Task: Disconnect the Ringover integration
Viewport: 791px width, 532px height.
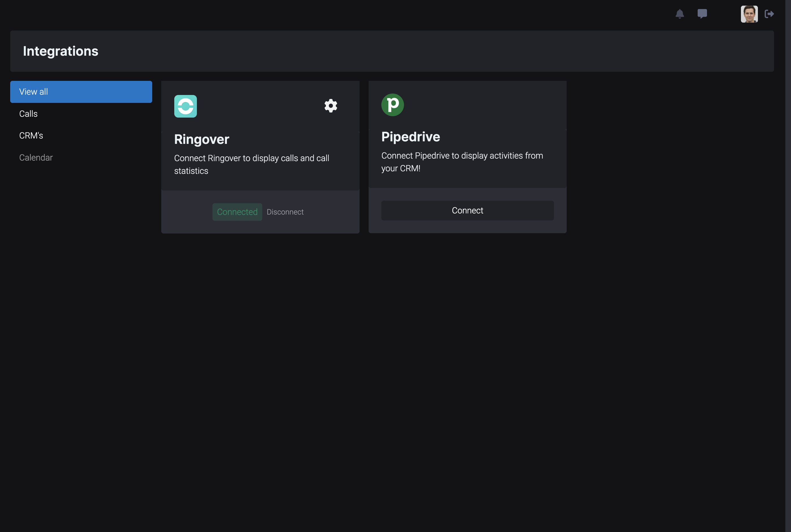Action: [285, 212]
